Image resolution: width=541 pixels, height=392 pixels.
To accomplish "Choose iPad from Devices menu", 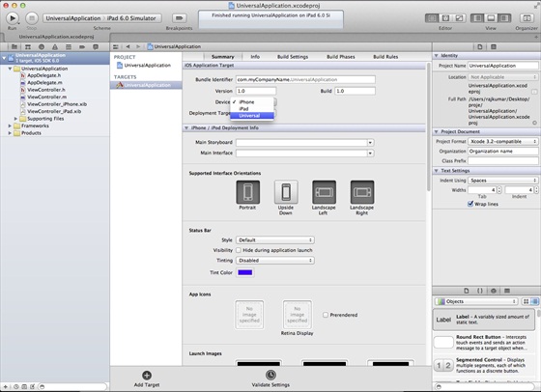I will (252, 108).
